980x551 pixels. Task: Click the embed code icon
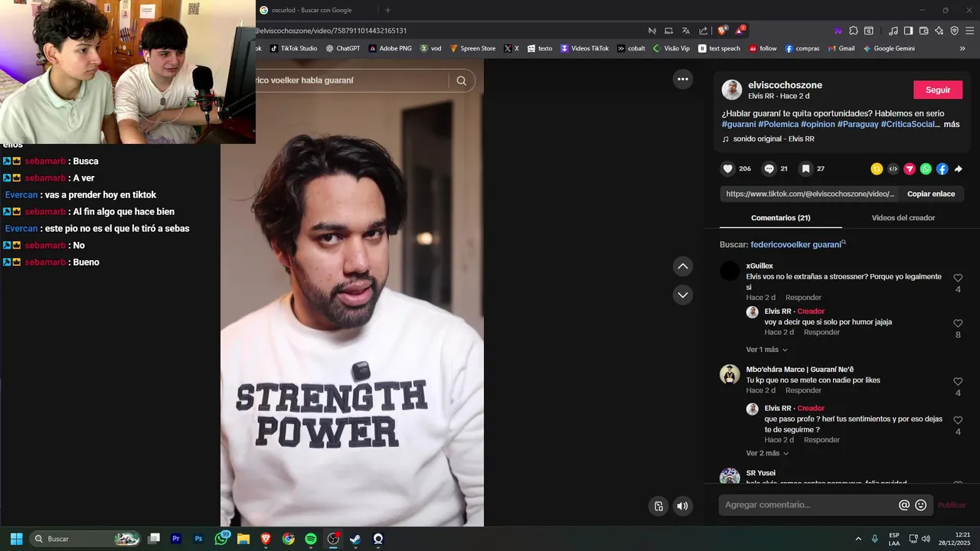point(893,169)
